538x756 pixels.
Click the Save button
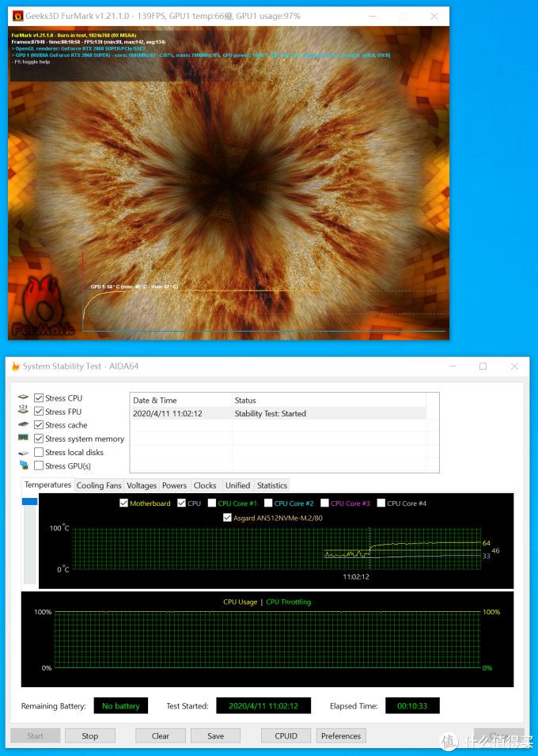click(x=215, y=735)
